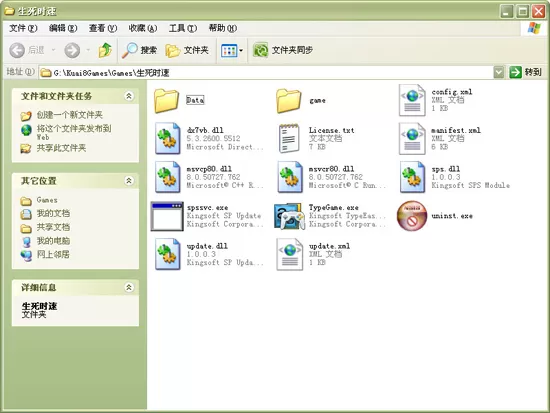The image size is (550, 413).
Task: Open Back button history dropdown arrow
Action: (53, 50)
